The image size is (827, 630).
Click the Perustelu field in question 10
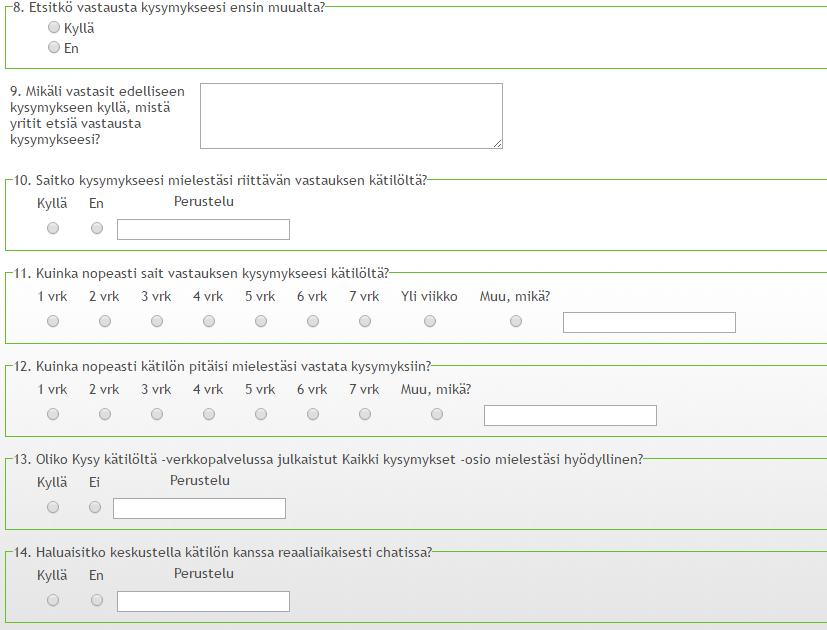tap(204, 230)
